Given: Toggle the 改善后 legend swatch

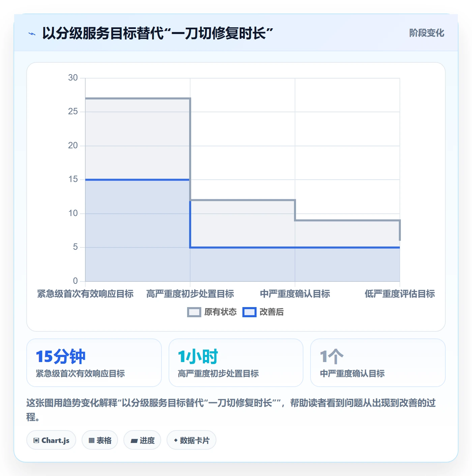Looking at the screenshot, I should click(x=249, y=312).
